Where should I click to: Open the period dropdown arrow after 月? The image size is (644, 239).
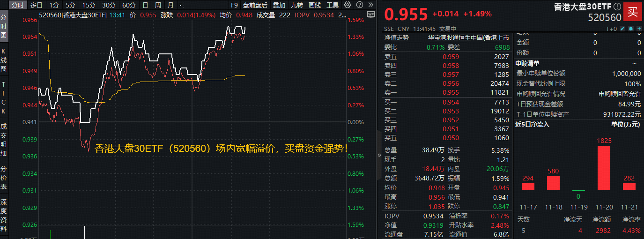point(180,5)
